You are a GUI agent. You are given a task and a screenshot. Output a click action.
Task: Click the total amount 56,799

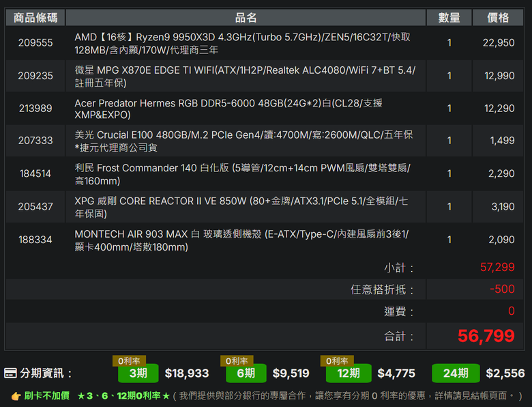coord(486,336)
